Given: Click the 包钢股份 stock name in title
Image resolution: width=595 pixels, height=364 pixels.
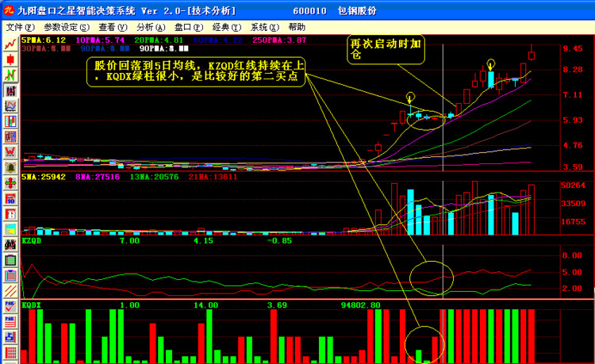Looking at the screenshot, I should [x=357, y=11].
